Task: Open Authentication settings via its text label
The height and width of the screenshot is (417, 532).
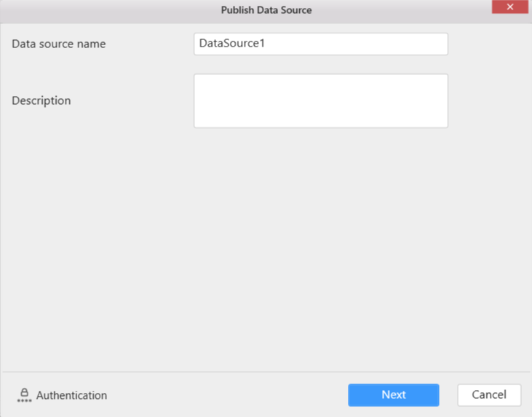Action: 71,395
